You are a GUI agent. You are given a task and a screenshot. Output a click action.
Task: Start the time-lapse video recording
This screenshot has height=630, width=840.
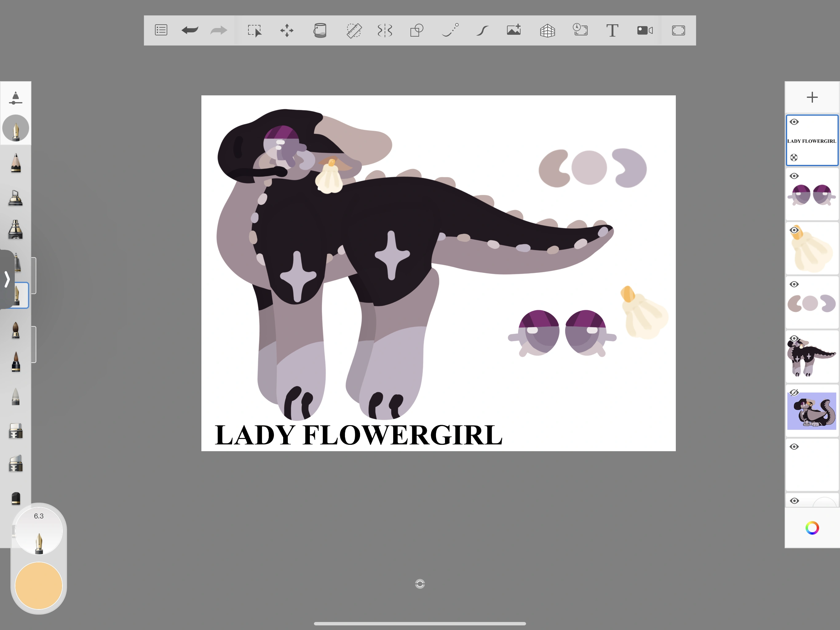click(x=645, y=30)
